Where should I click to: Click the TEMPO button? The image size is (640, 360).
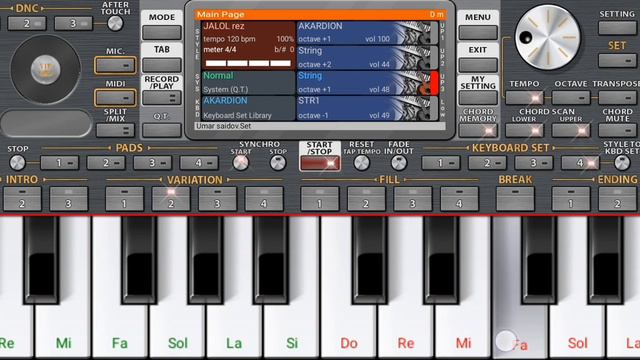(524, 98)
